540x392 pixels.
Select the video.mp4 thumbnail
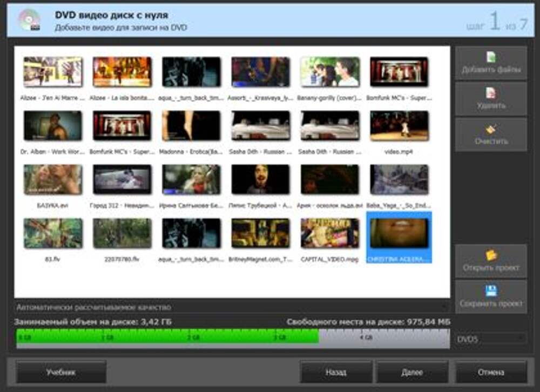point(399,125)
